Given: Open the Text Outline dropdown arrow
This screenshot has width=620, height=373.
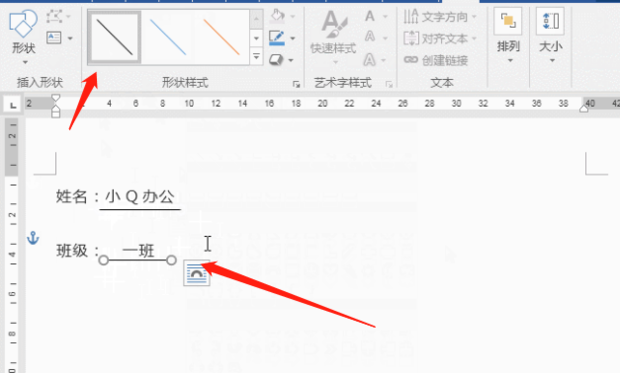Looking at the screenshot, I should pos(385,38).
